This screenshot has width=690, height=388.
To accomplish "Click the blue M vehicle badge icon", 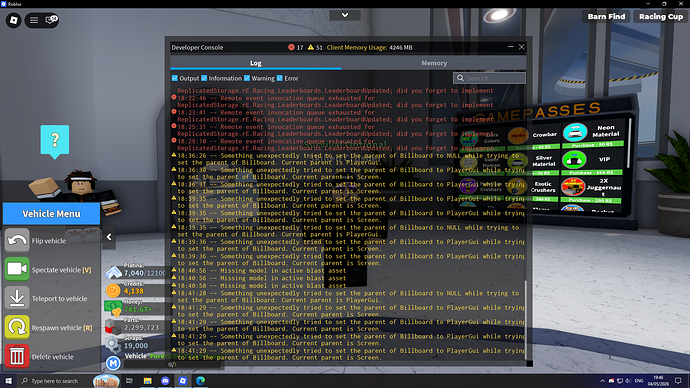I will (113, 363).
